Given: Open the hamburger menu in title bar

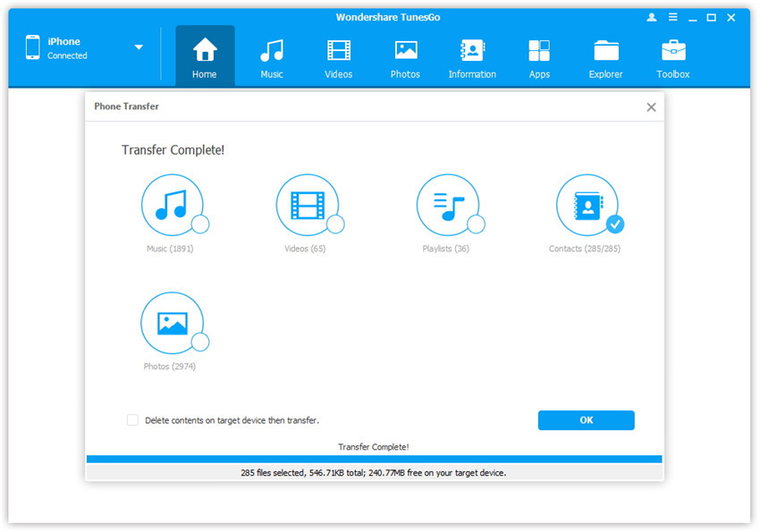Looking at the screenshot, I should (671, 17).
